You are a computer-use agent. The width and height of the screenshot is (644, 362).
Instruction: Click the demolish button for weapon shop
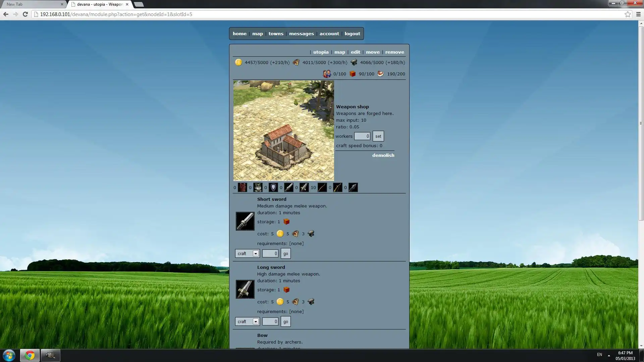pyautogui.click(x=383, y=155)
